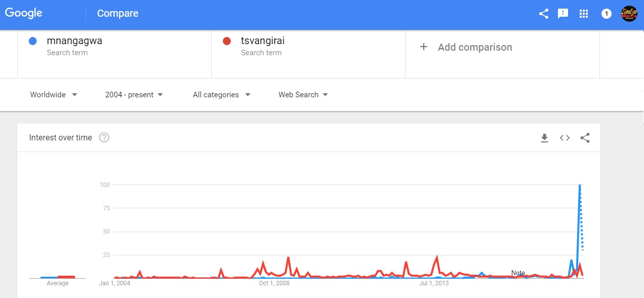
Task: Click the share icon in header
Action: [544, 14]
